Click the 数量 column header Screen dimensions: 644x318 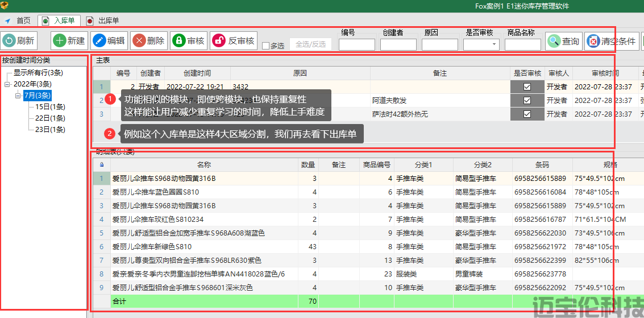click(308, 164)
